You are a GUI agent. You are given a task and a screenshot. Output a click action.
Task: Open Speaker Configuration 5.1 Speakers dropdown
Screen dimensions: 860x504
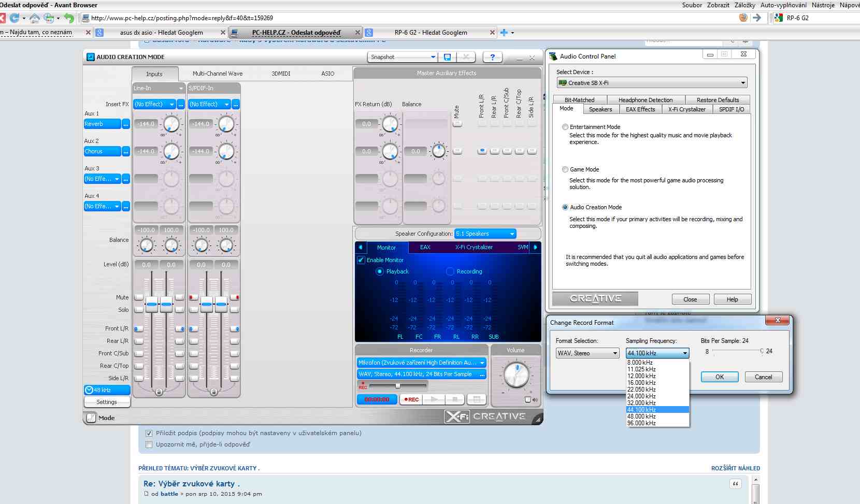485,234
